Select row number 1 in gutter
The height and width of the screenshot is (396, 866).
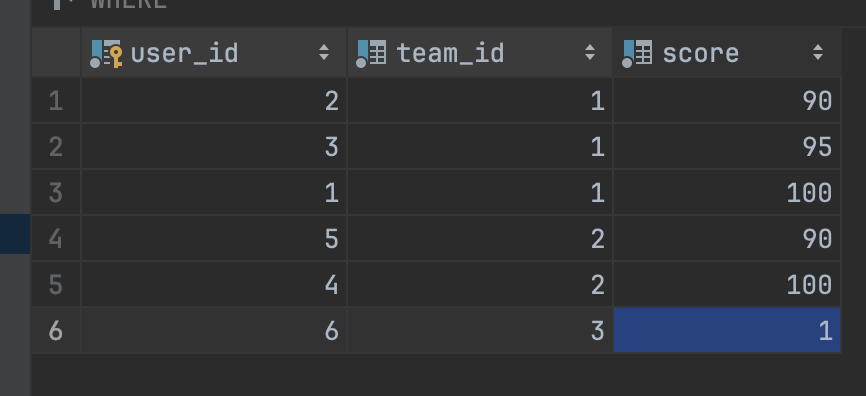[x=56, y=101]
